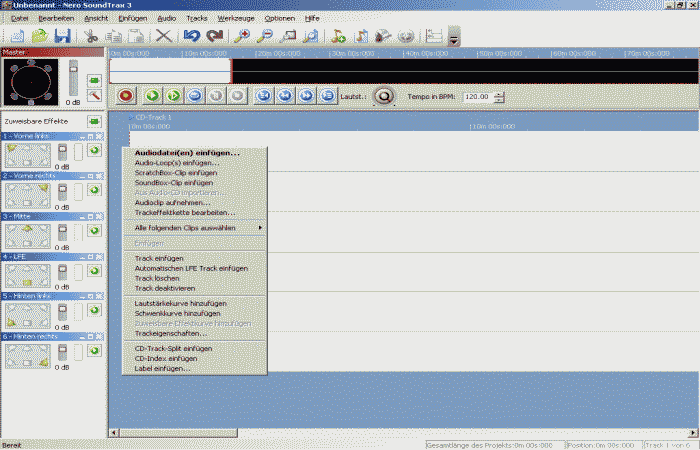Expand the CD-Track 1 disclosure triangle
This screenshot has height=450, width=700.
point(130,117)
